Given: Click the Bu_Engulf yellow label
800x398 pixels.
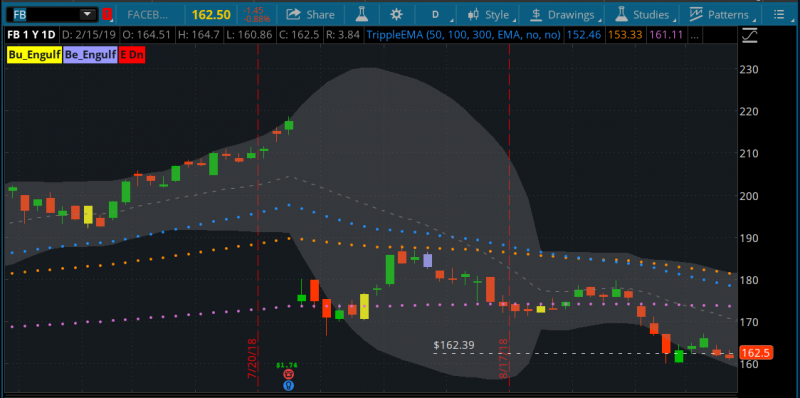Looking at the screenshot, I should point(34,54).
